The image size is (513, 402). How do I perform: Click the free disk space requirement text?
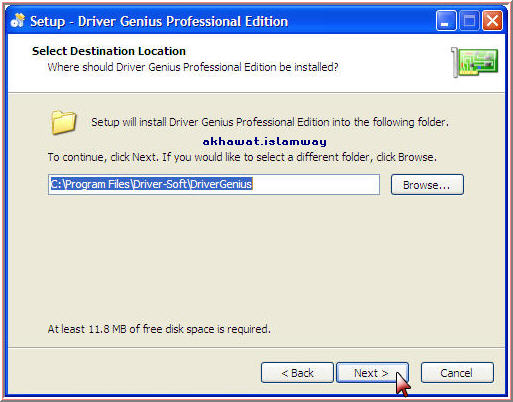(159, 329)
